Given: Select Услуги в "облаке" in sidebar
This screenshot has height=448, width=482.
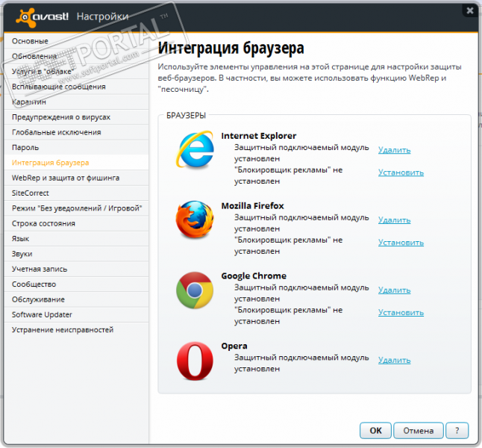Looking at the screenshot, I should click(76, 72).
